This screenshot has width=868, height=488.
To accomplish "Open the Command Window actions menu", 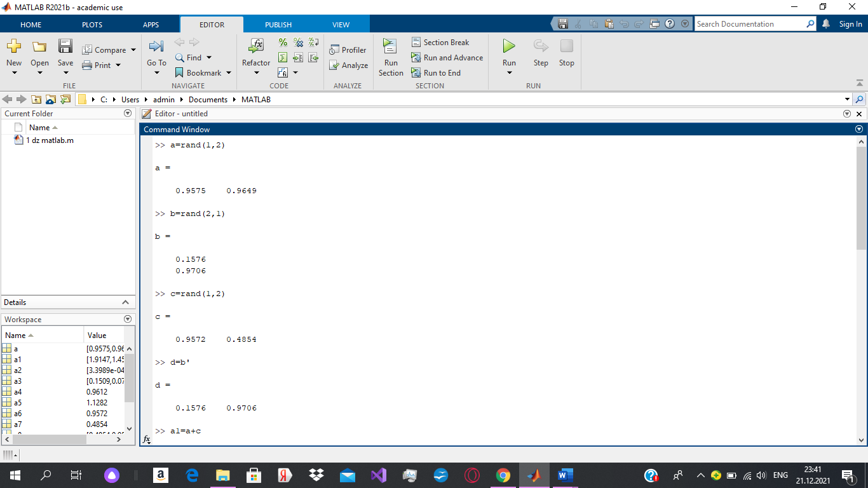I will pyautogui.click(x=860, y=129).
